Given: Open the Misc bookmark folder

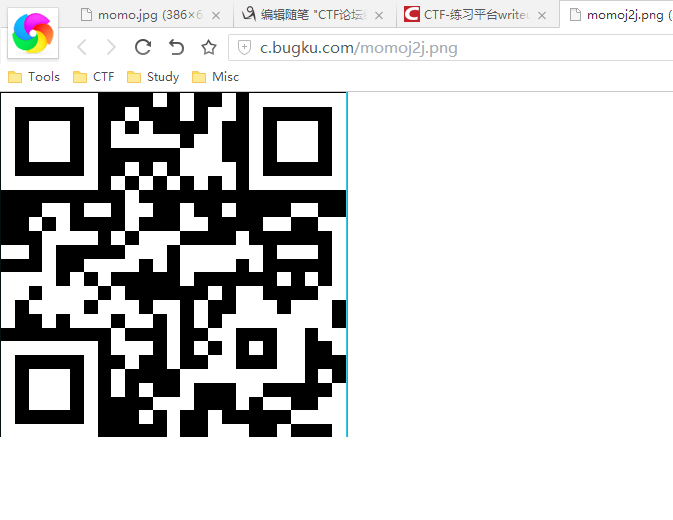Looking at the screenshot, I should 215,77.
